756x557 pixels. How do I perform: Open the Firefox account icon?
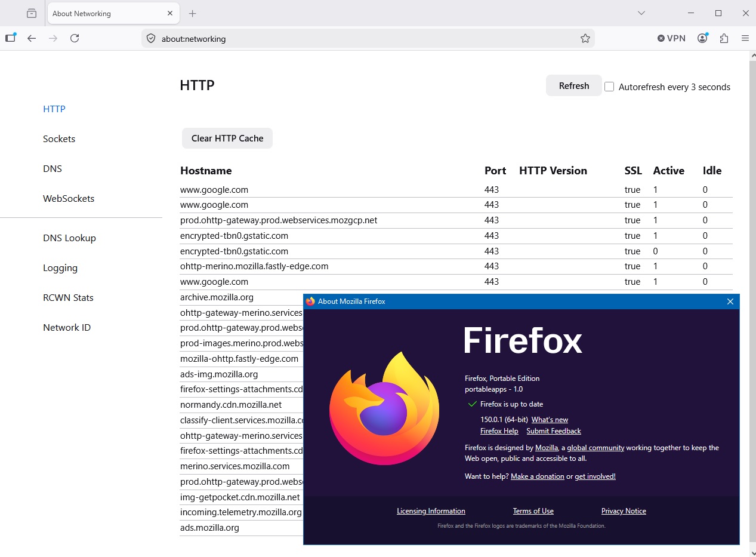pos(703,38)
